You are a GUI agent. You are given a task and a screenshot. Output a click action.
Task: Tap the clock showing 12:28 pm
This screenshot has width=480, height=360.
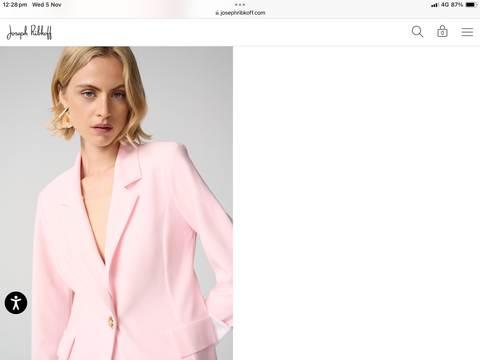(x=15, y=5)
